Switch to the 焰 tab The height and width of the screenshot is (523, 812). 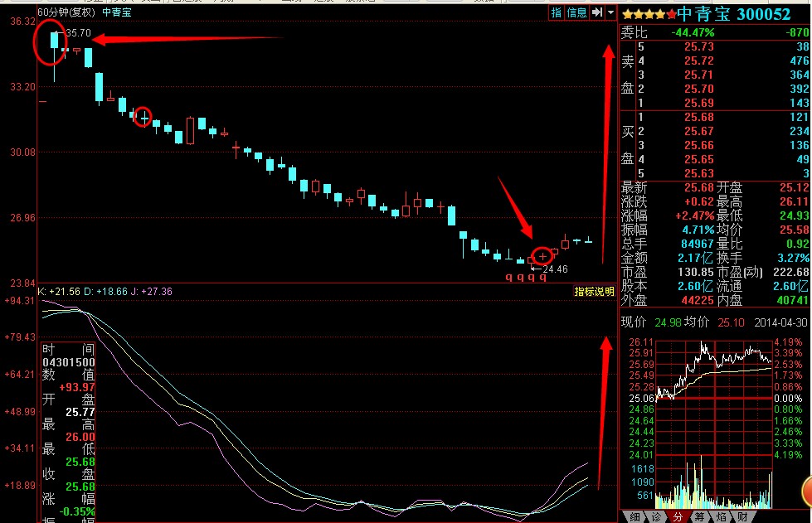click(x=720, y=517)
